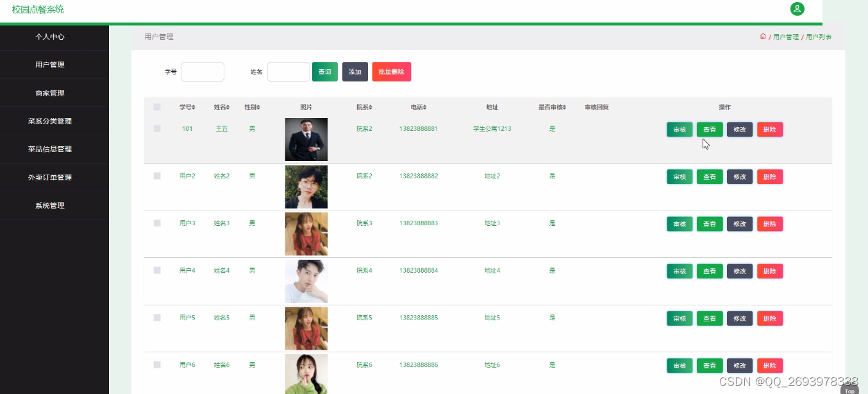868x394 pixels.
Task: Select address text 学生公寓1213
Action: (x=492, y=129)
